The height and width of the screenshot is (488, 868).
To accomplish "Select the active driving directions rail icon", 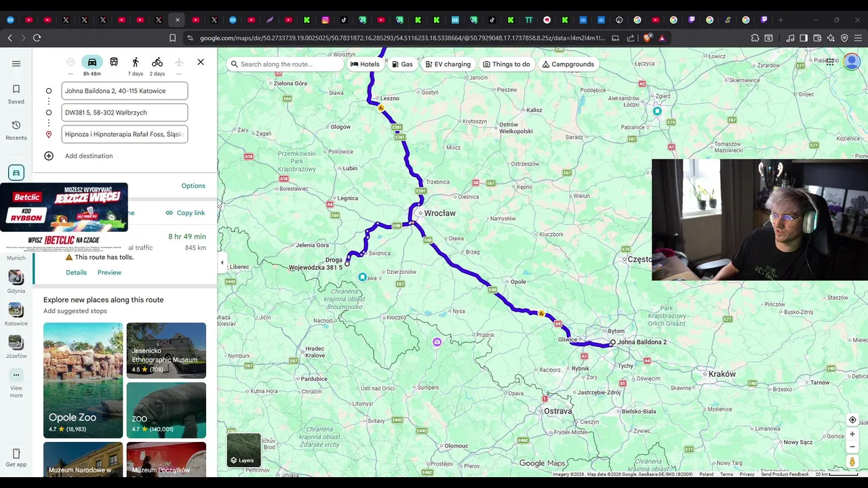I will click(x=16, y=173).
